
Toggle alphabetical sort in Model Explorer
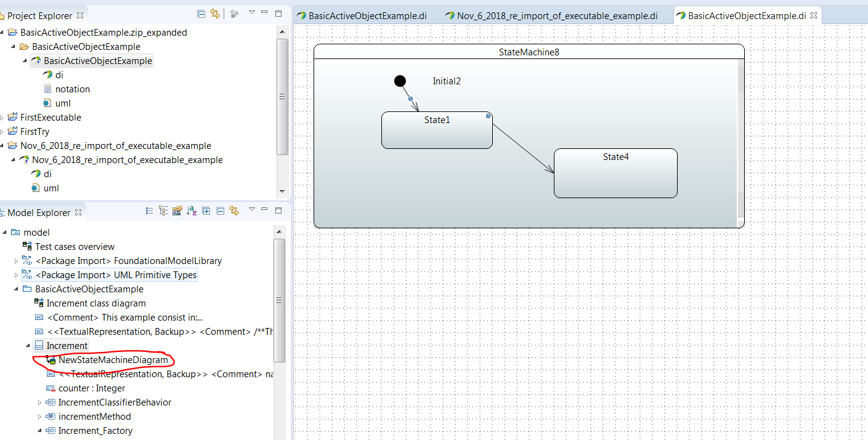[192, 210]
